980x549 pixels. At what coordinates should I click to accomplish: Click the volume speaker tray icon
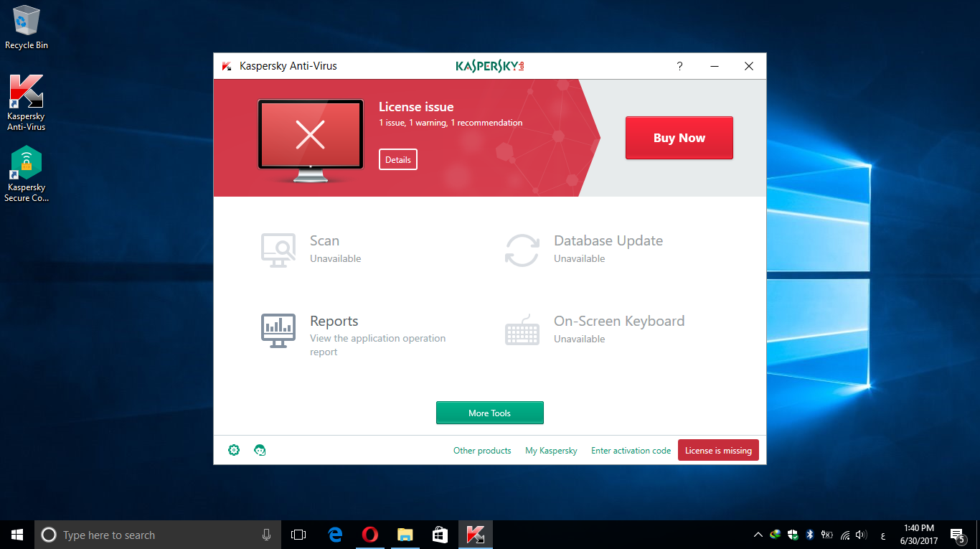[x=862, y=535]
